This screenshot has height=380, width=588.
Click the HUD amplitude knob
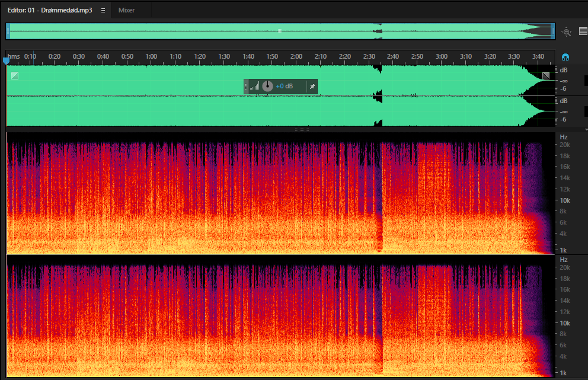pyautogui.click(x=267, y=87)
